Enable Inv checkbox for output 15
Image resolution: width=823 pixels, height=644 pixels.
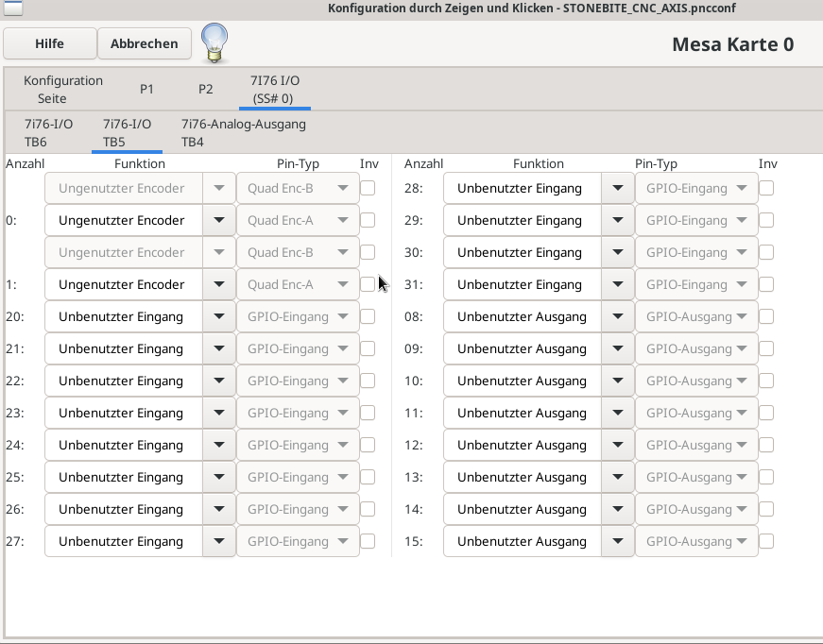click(x=767, y=541)
